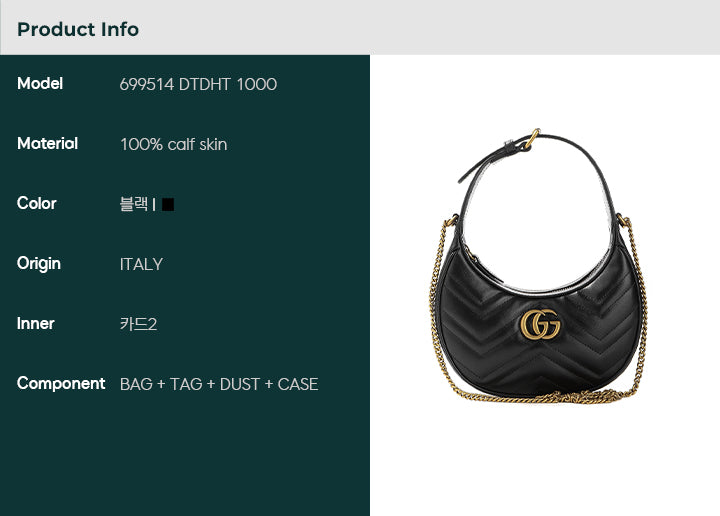Click the Model label
The width and height of the screenshot is (720, 516).
pos(40,84)
